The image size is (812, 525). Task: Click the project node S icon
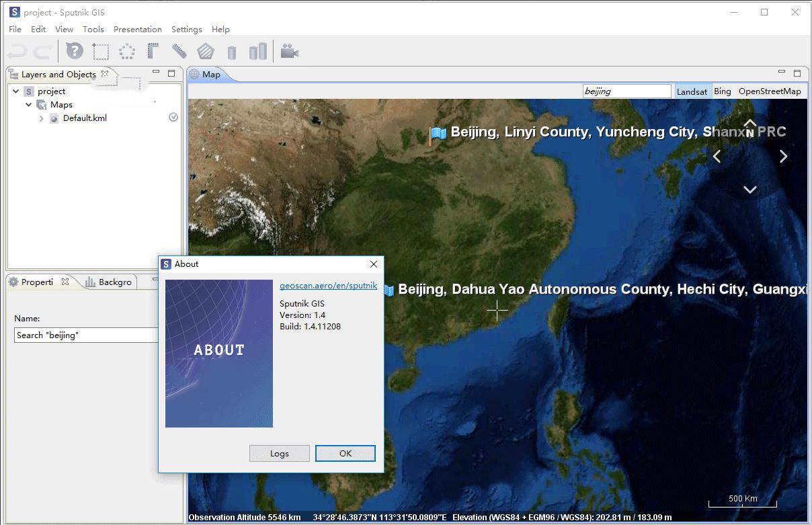(x=29, y=91)
